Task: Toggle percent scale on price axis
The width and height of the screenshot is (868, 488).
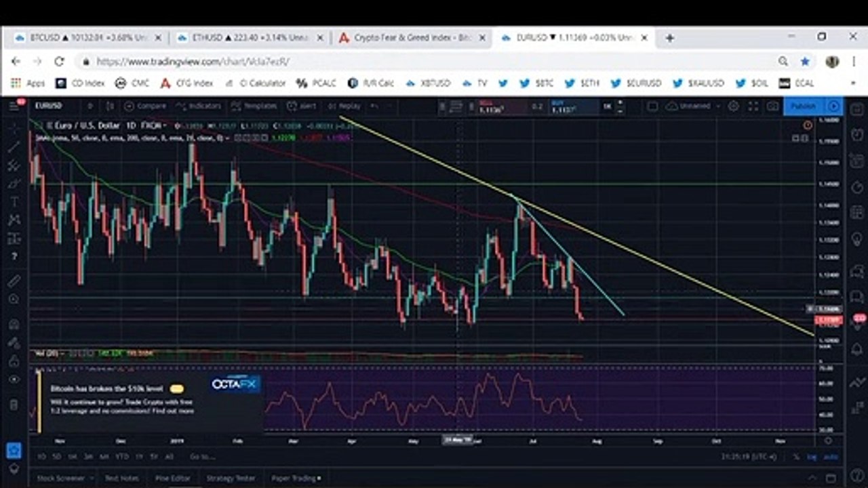Action: 796,457
